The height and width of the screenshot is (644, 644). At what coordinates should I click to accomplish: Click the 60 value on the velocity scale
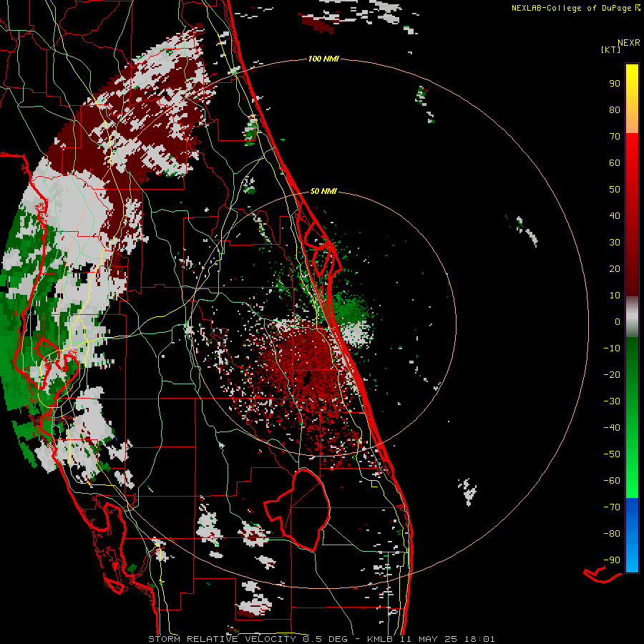tap(615, 163)
